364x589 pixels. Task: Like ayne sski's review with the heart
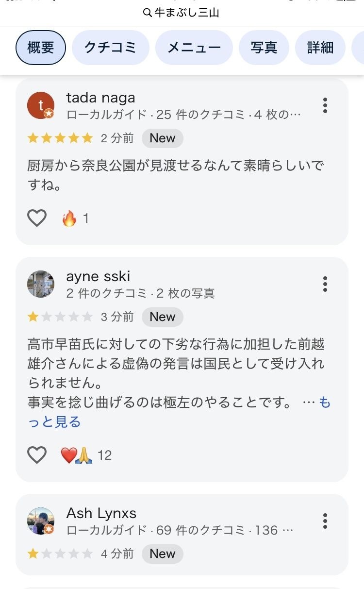(x=37, y=455)
